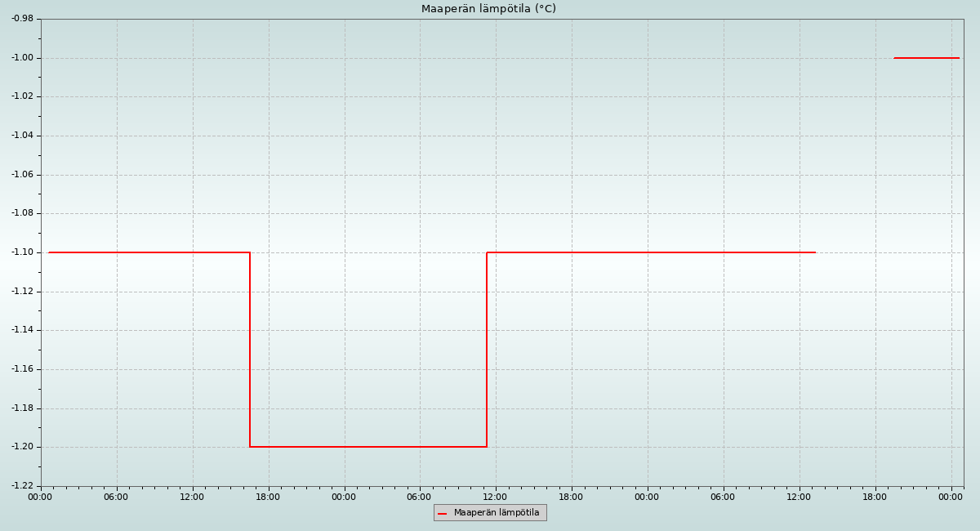Click the vertical red rise from -1.20 to -1.10
Screen dimensions: 980x531
[x=487, y=350]
